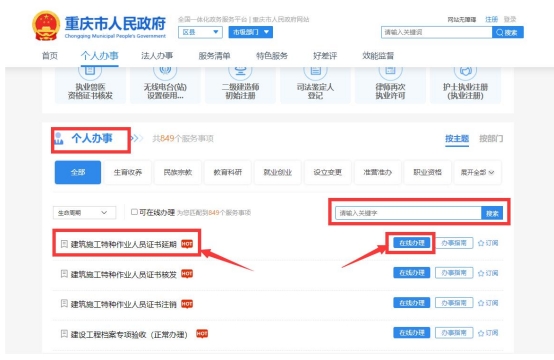The width and height of the screenshot is (554, 360).
Task: Click 在线办理 for 建筑施工特种作业人员证书延期
Action: click(x=412, y=243)
